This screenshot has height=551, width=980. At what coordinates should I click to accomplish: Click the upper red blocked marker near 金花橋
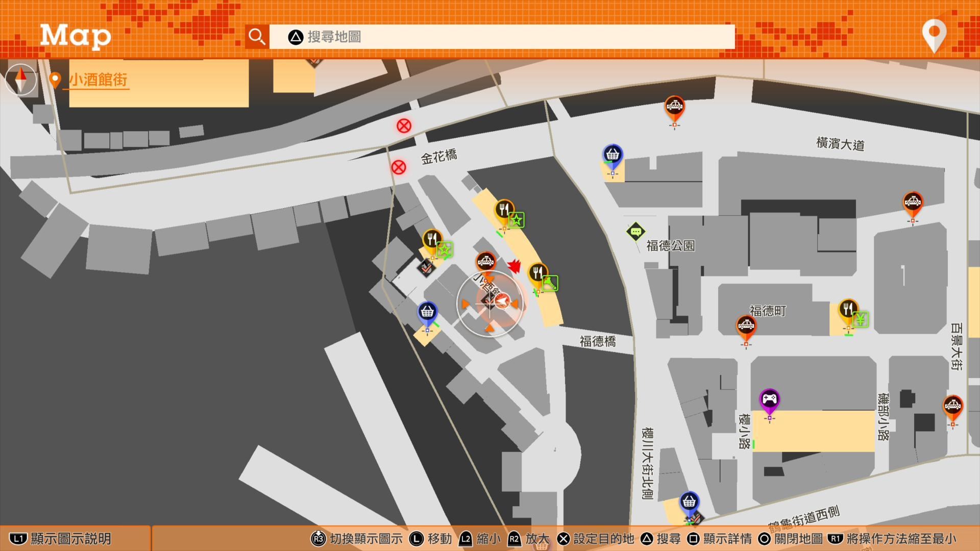(x=404, y=126)
